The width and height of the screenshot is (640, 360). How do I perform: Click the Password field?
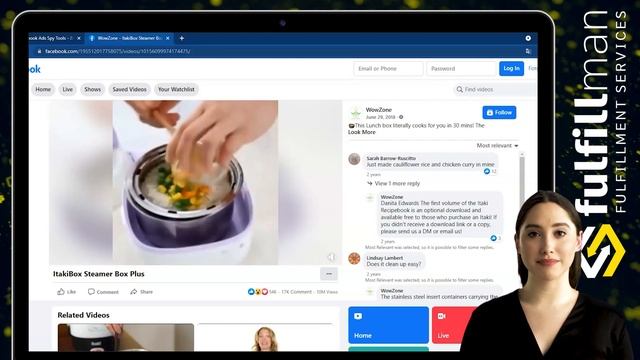pyautogui.click(x=461, y=69)
